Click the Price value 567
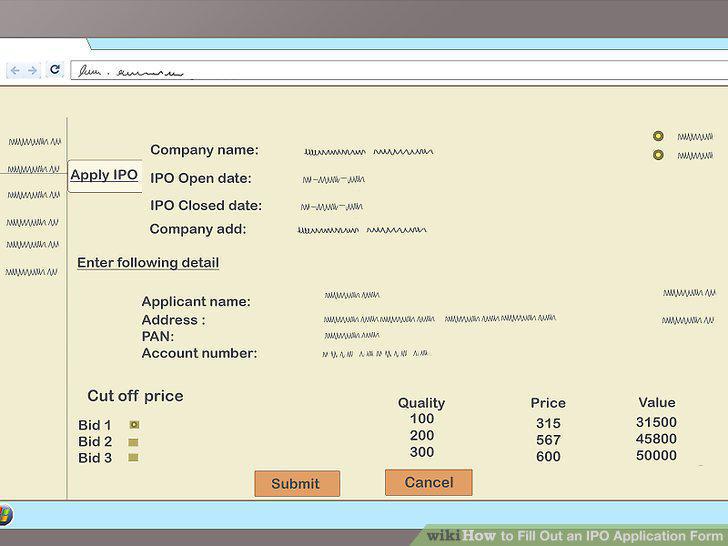This screenshot has width=728, height=546. pyautogui.click(x=548, y=440)
